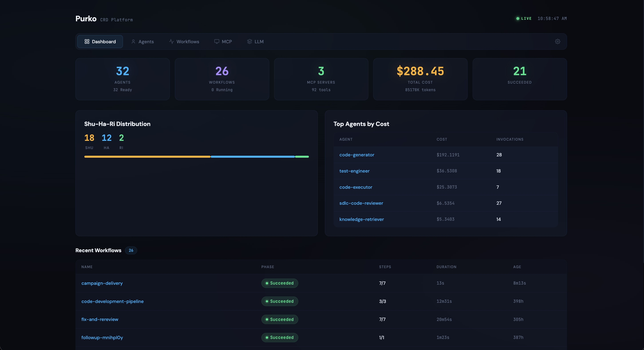Click the LLM layers icon
The image size is (644, 350).
click(x=249, y=41)
